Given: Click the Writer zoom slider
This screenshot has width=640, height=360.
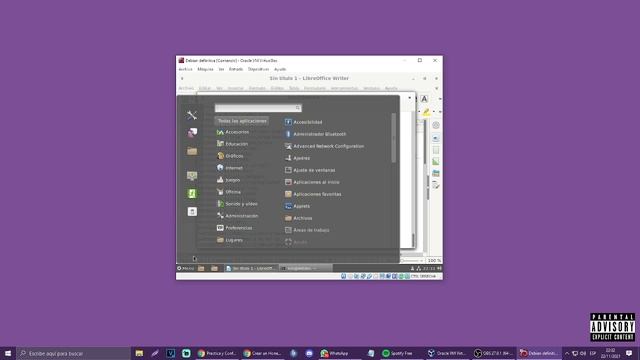Looking at the screenshot, I should [411, 260].
